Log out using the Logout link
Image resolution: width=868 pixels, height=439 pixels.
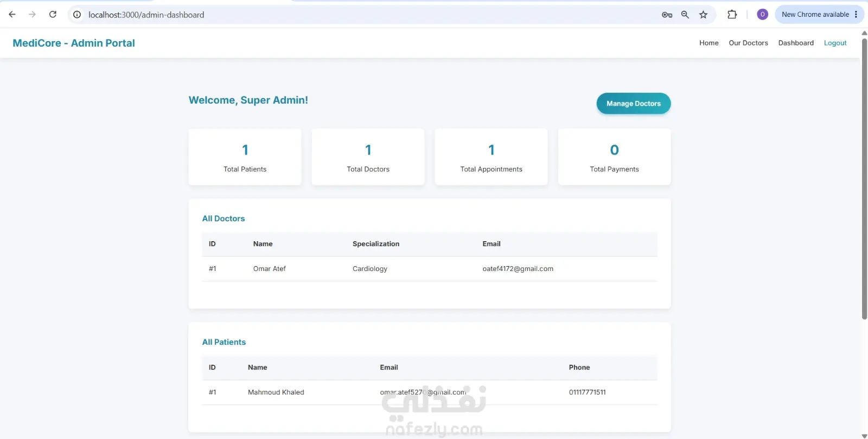835,43
